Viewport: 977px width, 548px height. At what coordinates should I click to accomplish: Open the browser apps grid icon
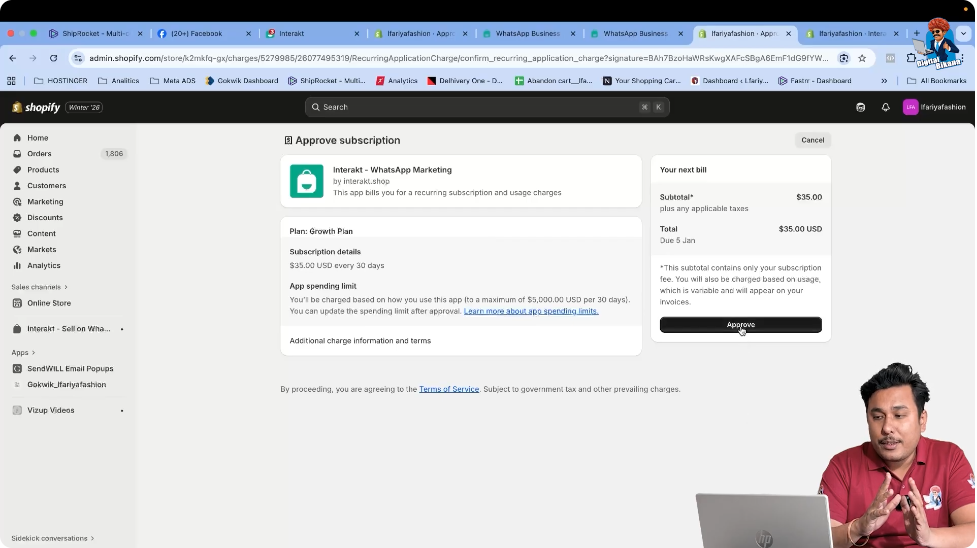[x=11, y=80]
